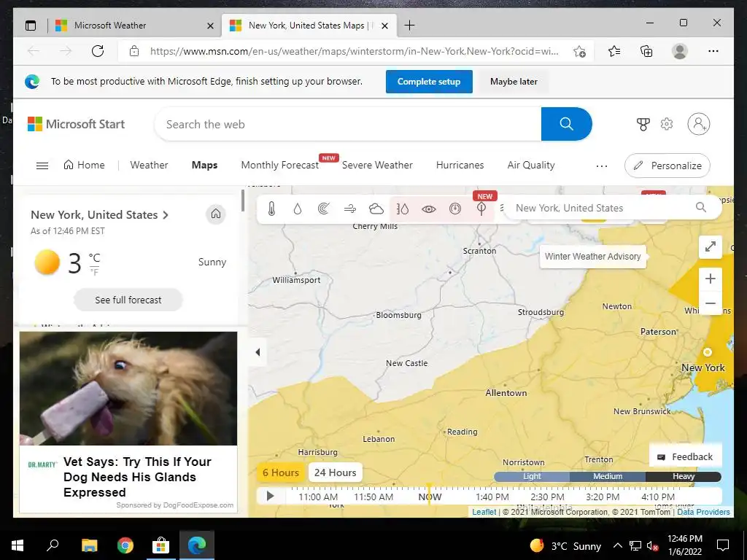Screen dimensions: 747x560
Task: Zoom in on the map
Action: (711, 279)
